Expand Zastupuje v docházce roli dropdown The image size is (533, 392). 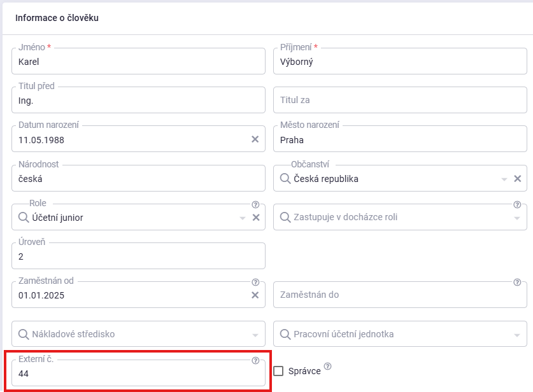tap(517, 218)
